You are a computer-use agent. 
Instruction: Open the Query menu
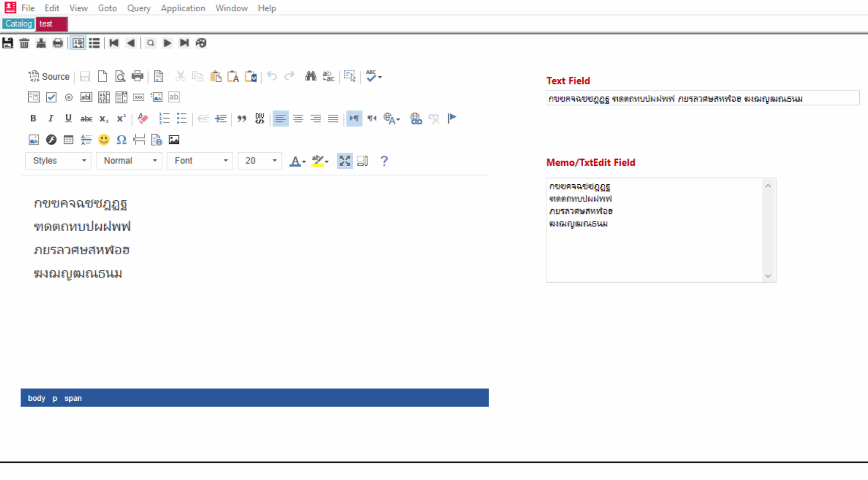pyautogui.click(x=139, y=8)
